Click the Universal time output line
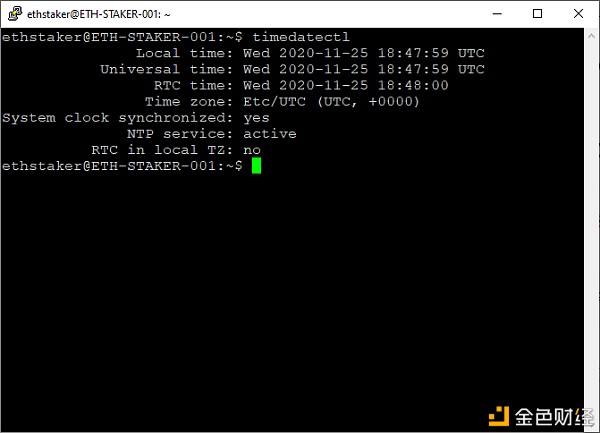Image resolution: width=600 pixels, height=433 pixels. click(292, 69)
